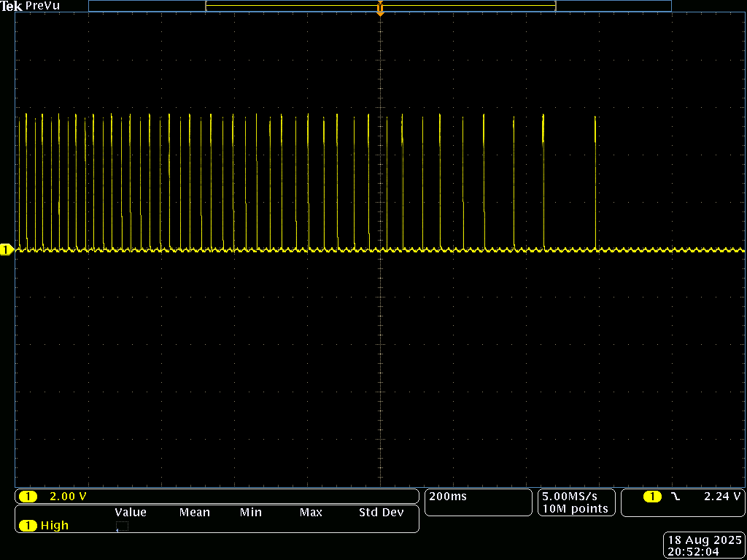Select the 2.24 V trigger level readout

point(721,497)
